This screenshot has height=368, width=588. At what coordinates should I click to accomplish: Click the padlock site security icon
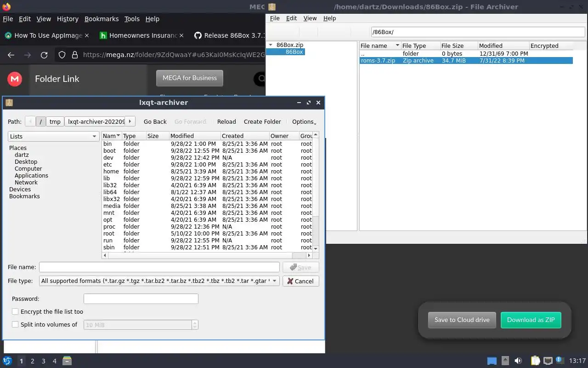(x=75, y=55)
